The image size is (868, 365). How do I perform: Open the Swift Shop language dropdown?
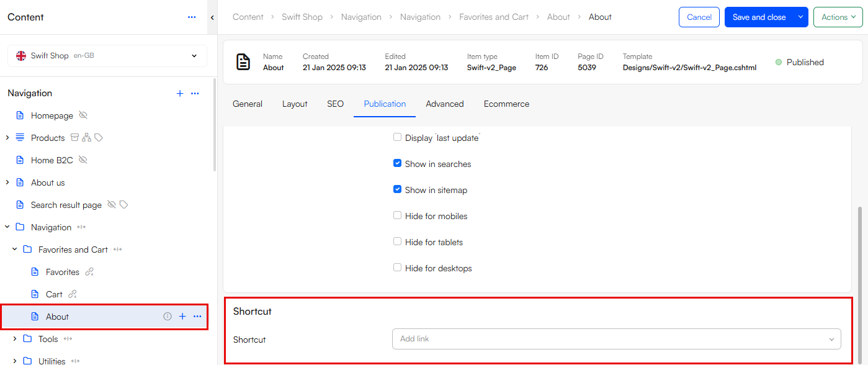107,56
